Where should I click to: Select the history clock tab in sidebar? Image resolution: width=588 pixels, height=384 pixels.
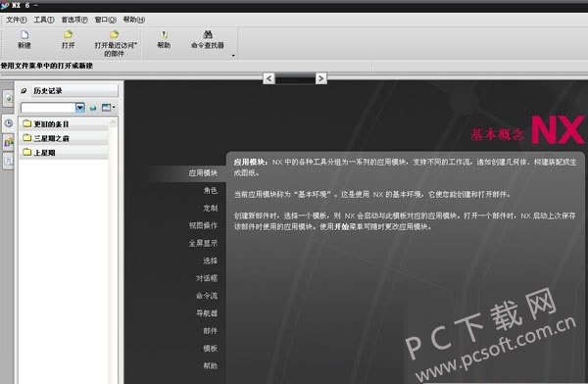(x=8, y=123)
